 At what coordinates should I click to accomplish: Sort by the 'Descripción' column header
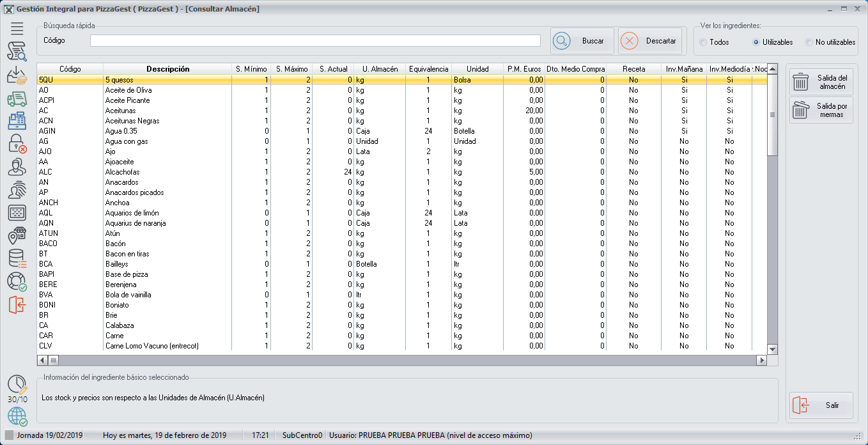click(167, 69)
